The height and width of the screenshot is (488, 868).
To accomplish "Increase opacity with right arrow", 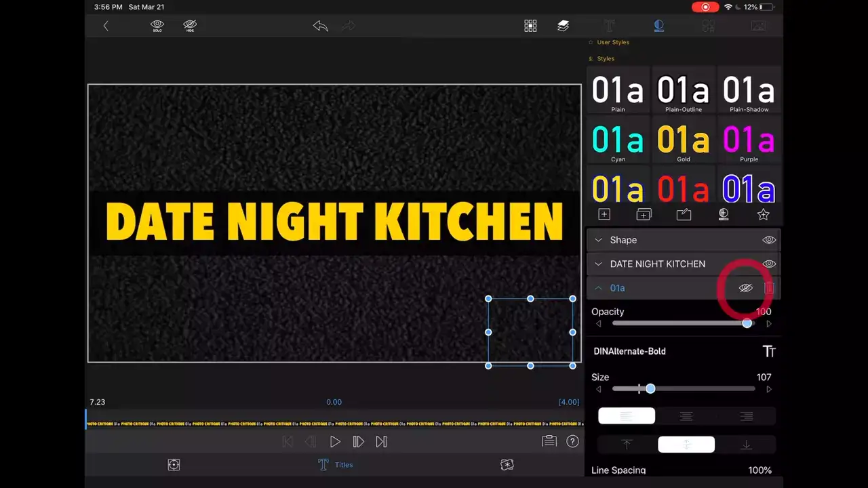I will pos(769,324).
